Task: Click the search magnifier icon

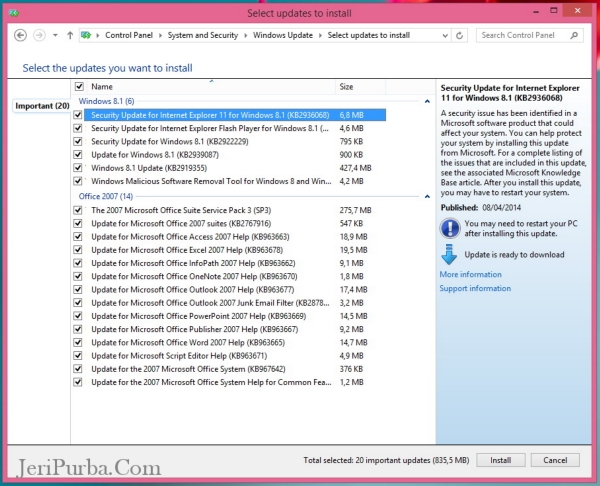Action: tap(574, 36)
